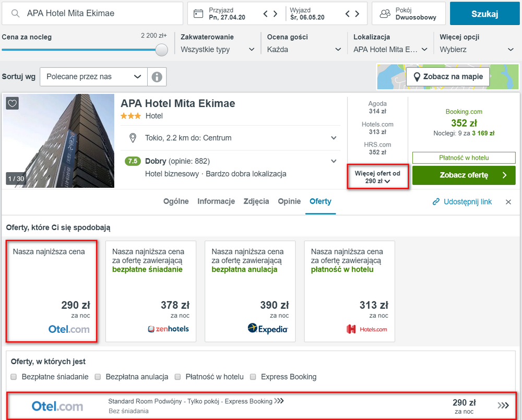Save hotel with heart favorite icon

click(x=13, y=103)
